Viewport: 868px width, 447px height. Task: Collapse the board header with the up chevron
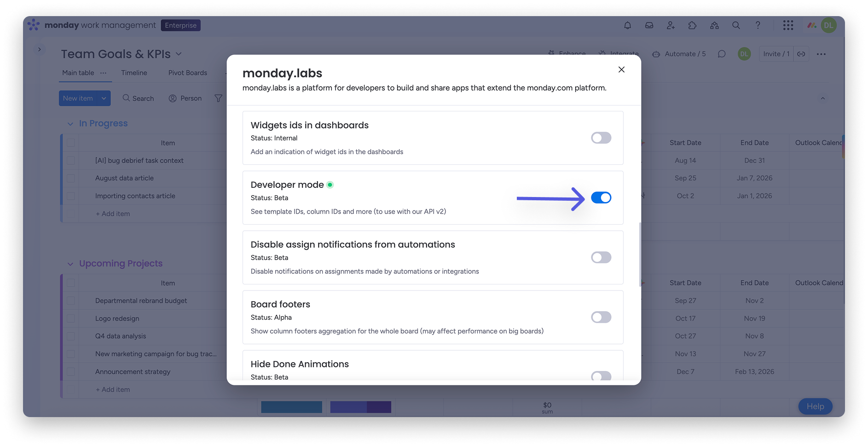coord(823,98)
